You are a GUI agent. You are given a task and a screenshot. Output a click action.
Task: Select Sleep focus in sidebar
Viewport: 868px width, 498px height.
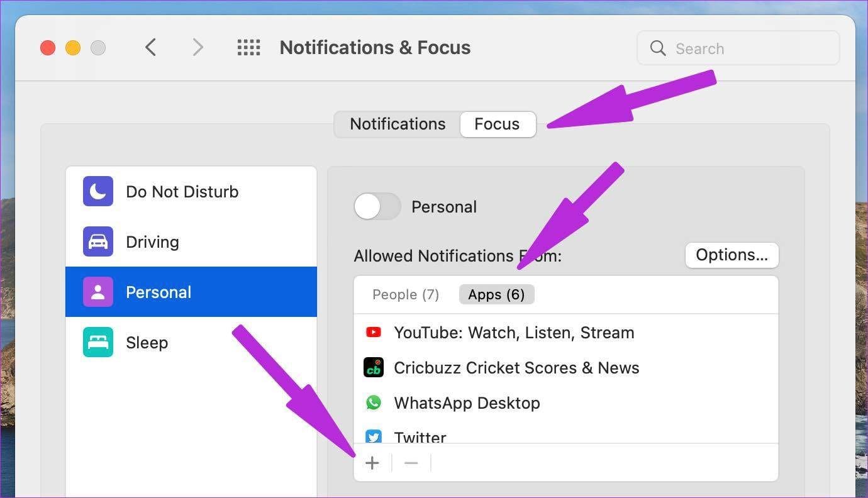pyautogui.click(x=191, y=342)
